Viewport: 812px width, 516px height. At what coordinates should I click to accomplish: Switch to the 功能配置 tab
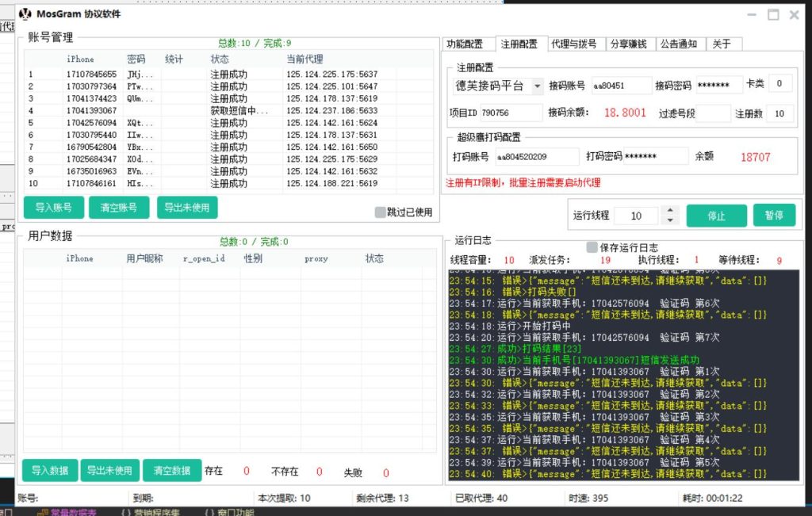[x=465, y=44]
